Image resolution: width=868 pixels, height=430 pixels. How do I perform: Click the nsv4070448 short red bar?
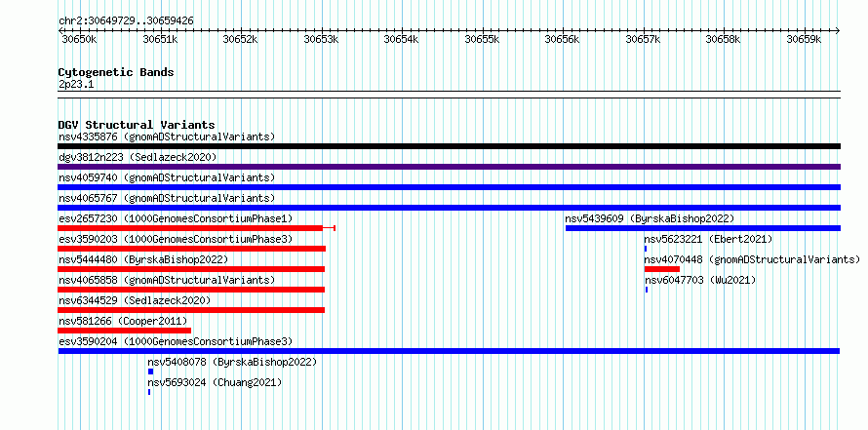662,269
